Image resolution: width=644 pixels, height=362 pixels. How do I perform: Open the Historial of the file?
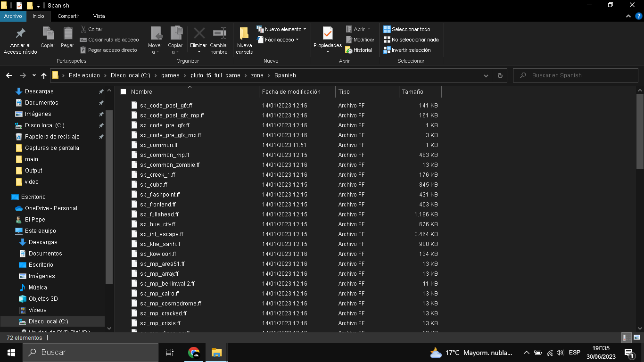click(359, 50)
